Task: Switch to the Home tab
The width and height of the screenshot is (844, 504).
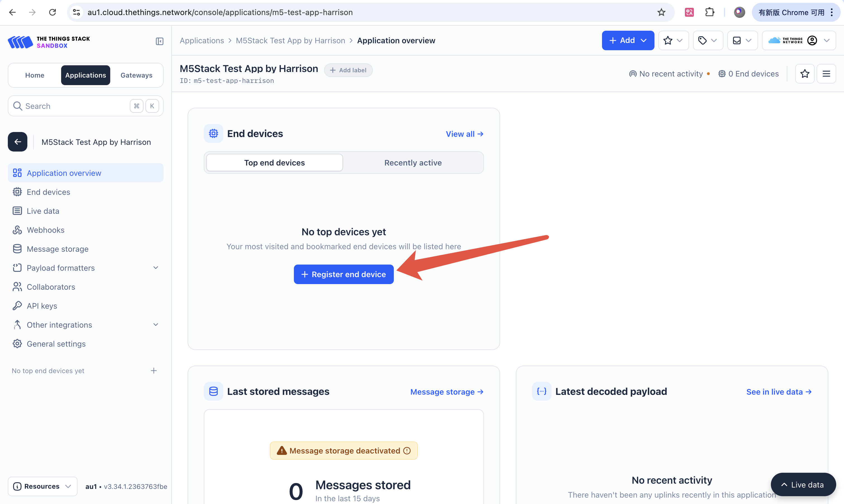Action: 35,75
